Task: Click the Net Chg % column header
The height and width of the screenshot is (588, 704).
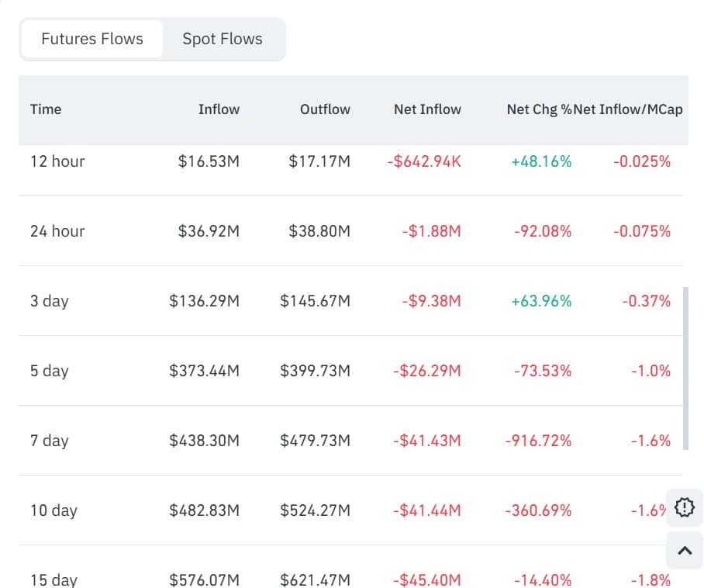Action: click(x=539, y=109)
